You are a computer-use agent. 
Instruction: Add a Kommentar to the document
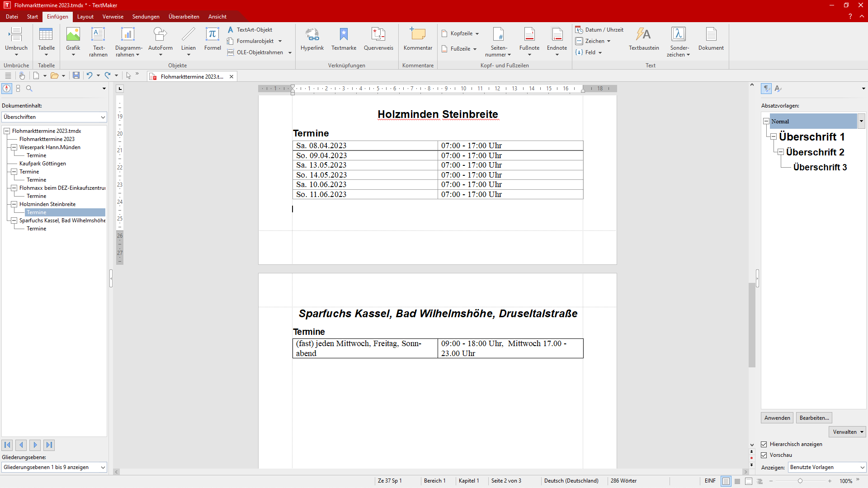click(418, 39)
